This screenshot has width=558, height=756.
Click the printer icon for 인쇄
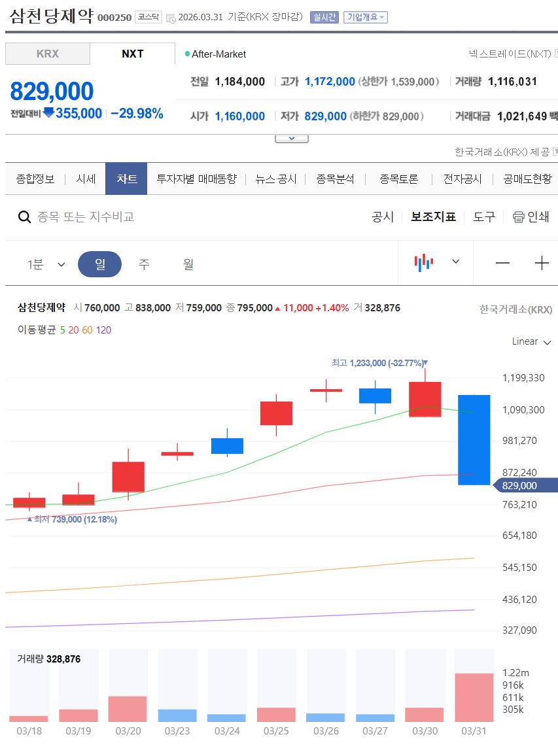(519, 217)
